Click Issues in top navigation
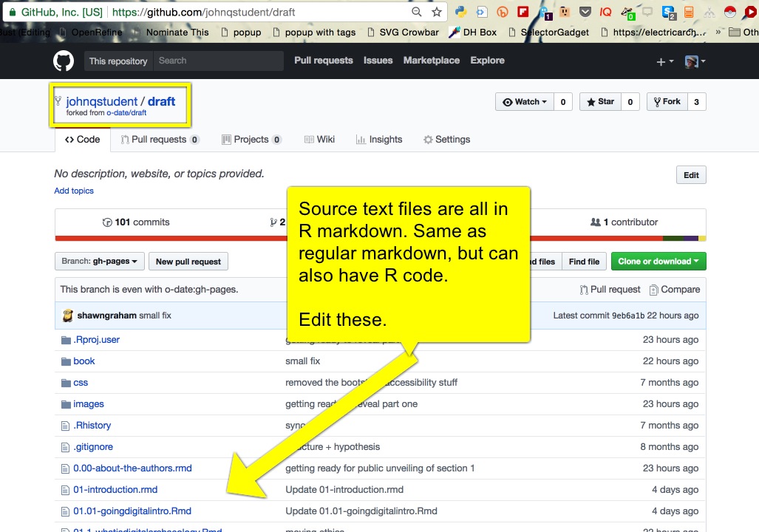759x532 pixels. [378, 61]
